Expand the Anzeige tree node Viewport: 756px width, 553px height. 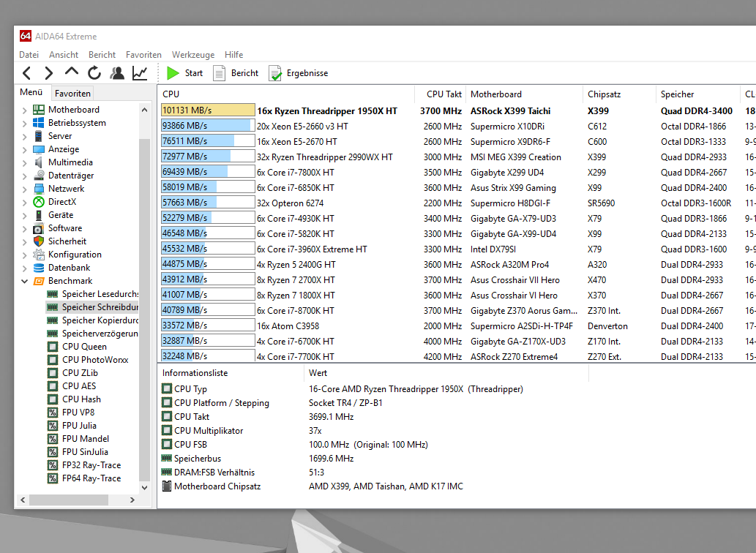pos(25,149)
